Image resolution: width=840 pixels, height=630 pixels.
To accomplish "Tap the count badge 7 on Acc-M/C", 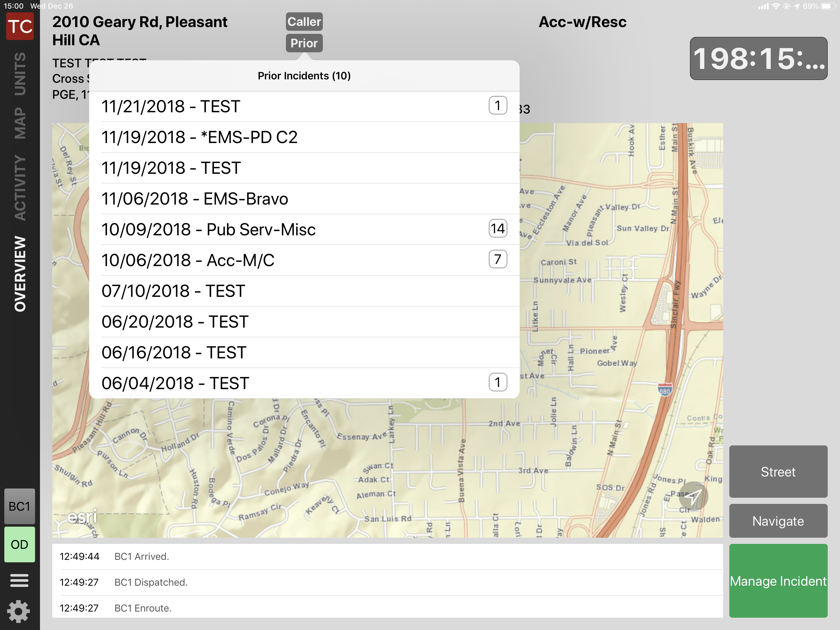I will tap(497, 260).
